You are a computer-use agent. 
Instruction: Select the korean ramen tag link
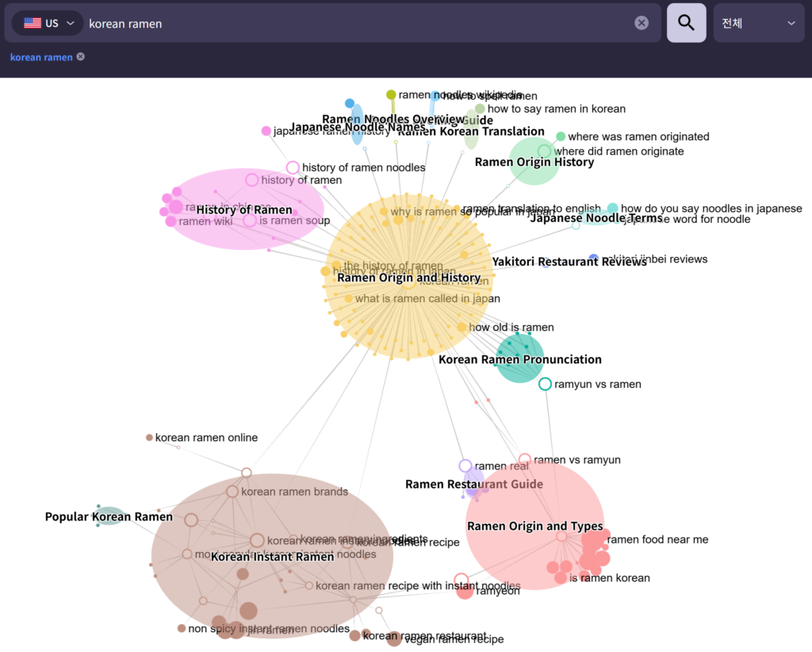point(41,57)
